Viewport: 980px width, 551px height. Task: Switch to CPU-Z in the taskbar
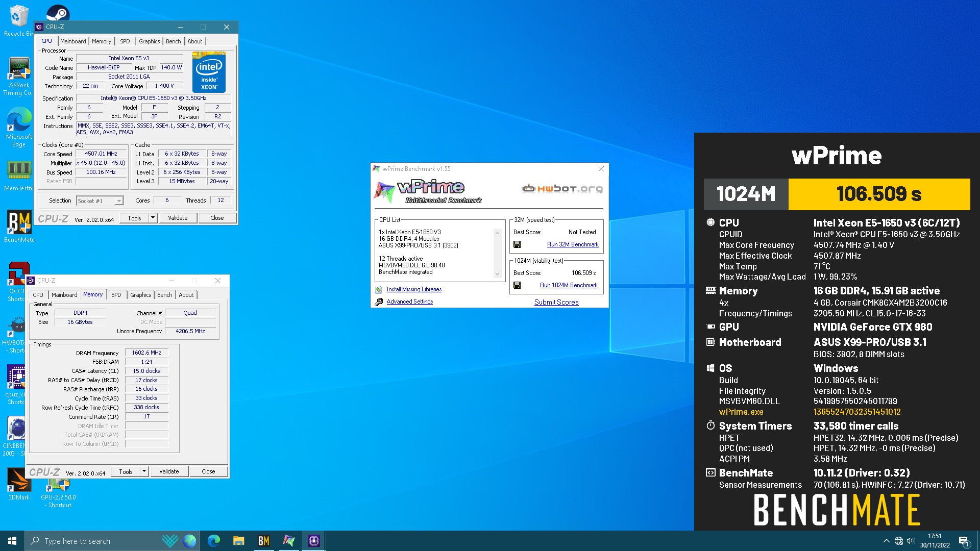(313, 541)
